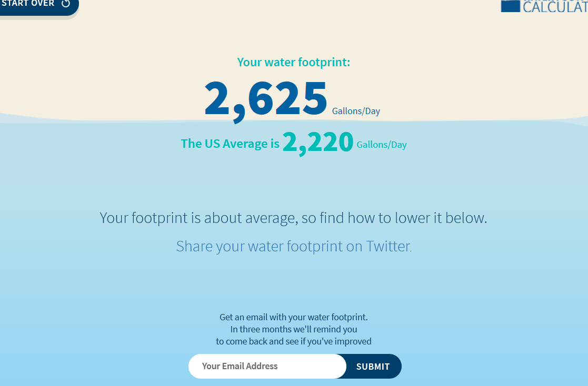This screenshot has width=588, height=386.
Task: Click Gallons/Day label beside 2,220
Action: (x=381, y=145)
